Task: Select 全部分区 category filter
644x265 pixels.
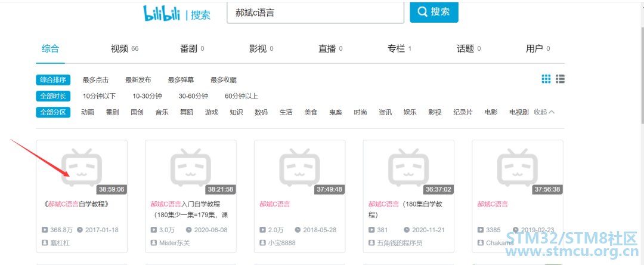Action: point(53,112)
